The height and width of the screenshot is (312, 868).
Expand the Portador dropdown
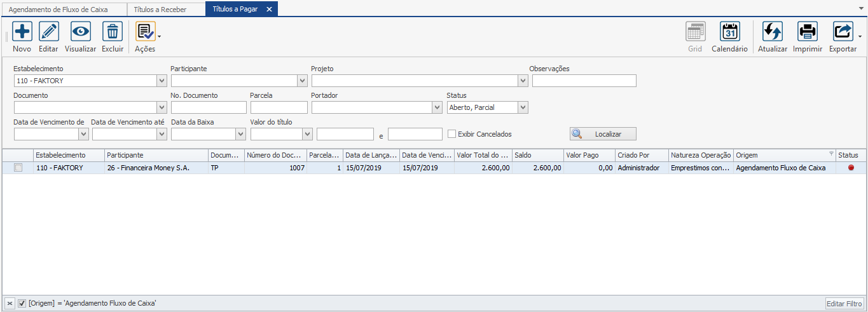pos(437,107)
